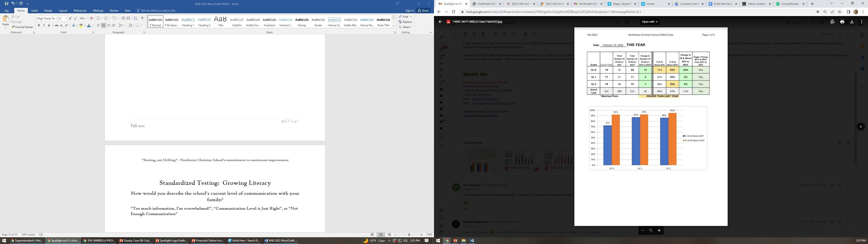The width and height of the screenshot is (868, 244).
Task: Switch to Read Mode view
Action: pyautogui.click(x=372, y=235)
